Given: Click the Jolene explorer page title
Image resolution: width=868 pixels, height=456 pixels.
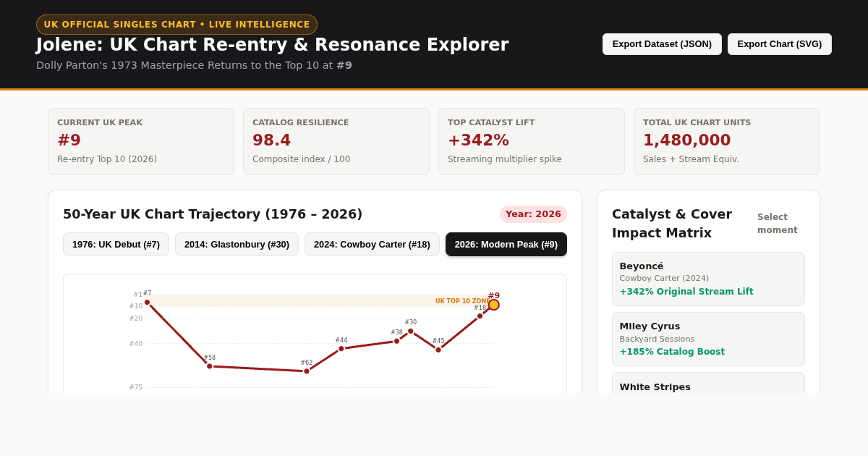Looking at the screenshot, I should tap(273, 45).
